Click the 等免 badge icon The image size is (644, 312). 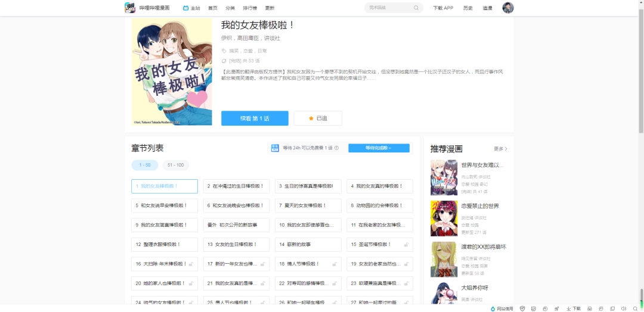tap(275, 148)
